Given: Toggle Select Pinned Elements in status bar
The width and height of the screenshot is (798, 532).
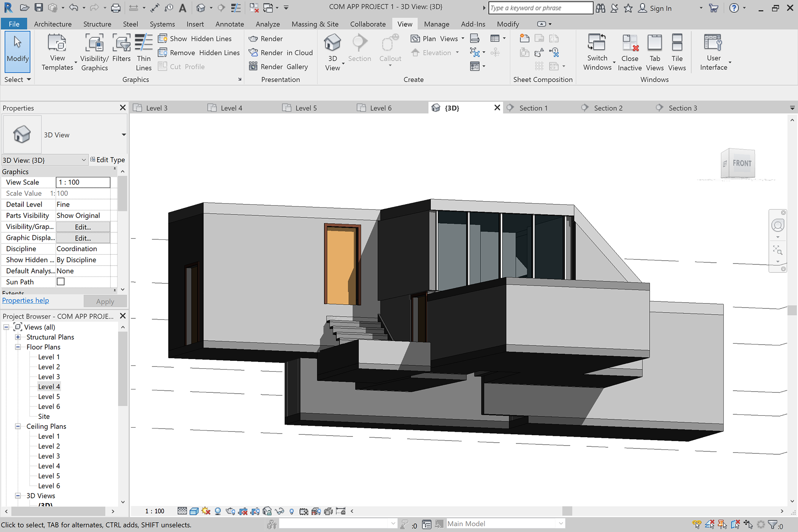Looking at the screenshot, I should tap(722, 525).
